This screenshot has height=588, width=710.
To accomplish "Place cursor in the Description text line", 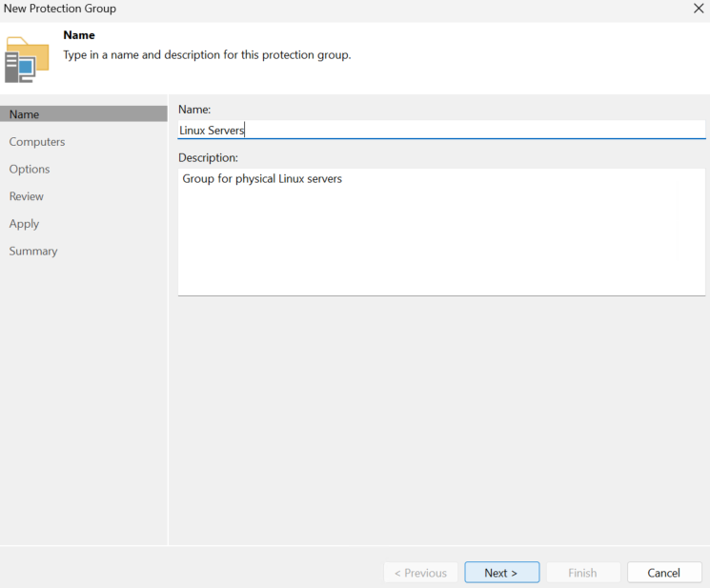I will (x=262, y=179).
